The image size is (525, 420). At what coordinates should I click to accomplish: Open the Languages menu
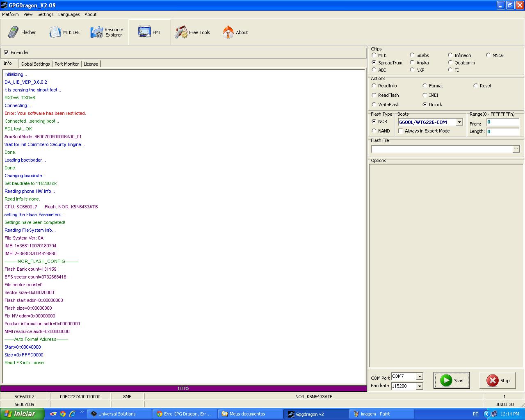point(69,14)
